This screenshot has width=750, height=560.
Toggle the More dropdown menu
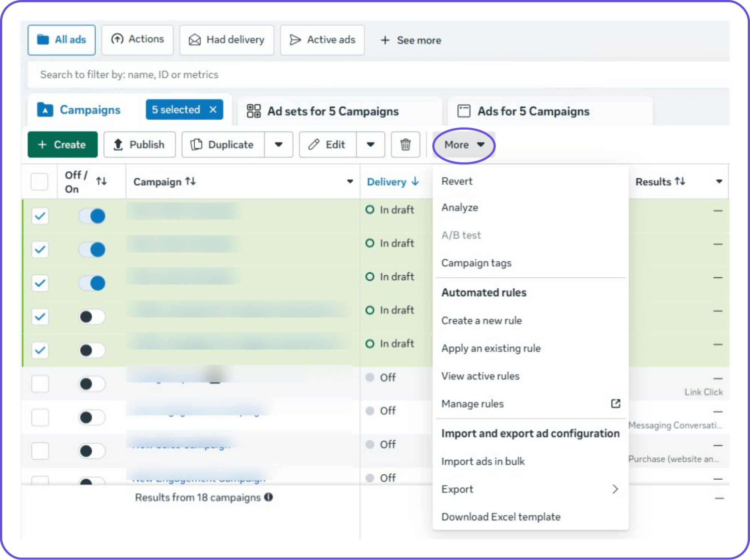tap(464, 145)
